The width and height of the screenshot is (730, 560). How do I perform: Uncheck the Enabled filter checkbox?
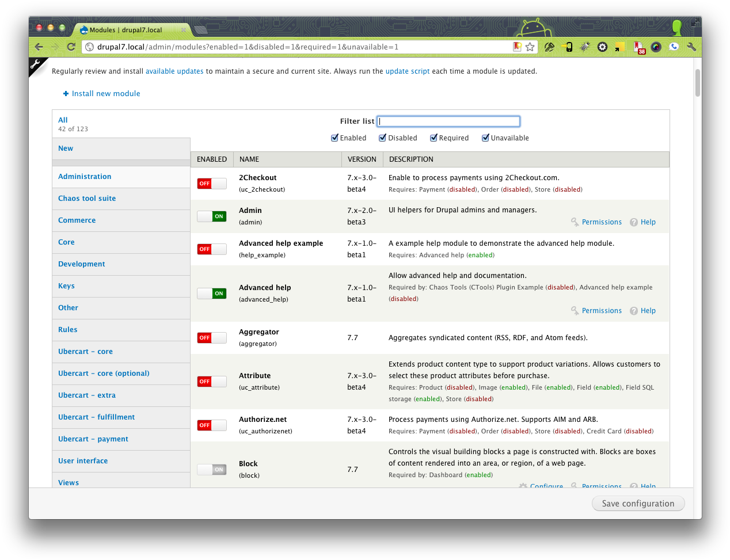coord(334,138)
